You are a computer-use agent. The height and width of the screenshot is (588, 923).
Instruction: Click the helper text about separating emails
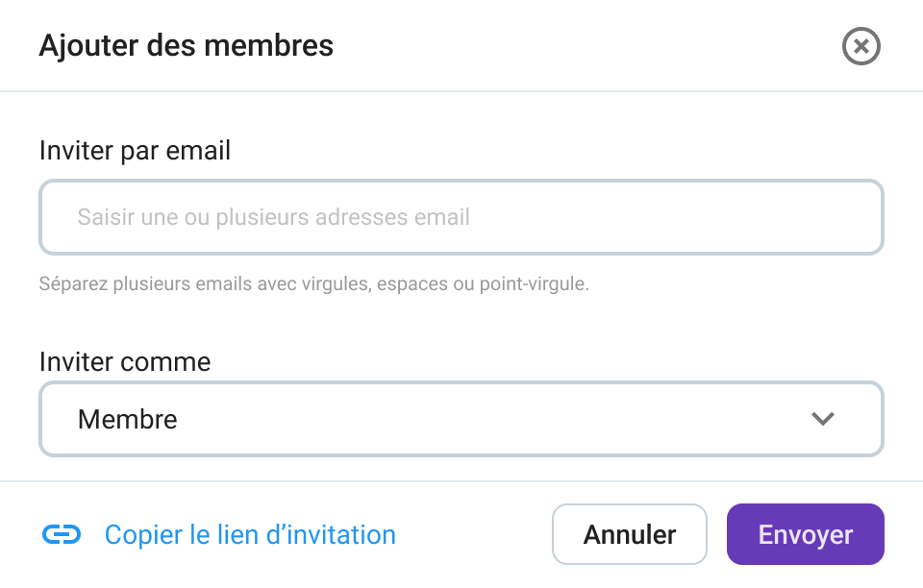point(313,284)
